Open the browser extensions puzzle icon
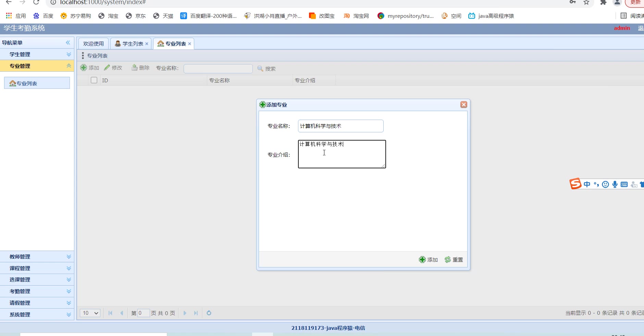This screenshot has height=336, width=644. (x=603, y=2)
